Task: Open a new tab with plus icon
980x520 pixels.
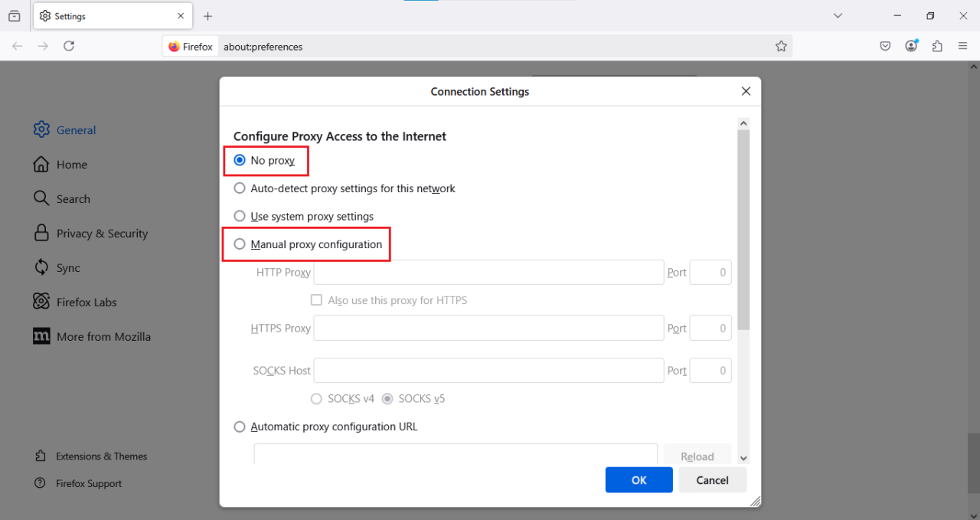Action: point(207,16)
